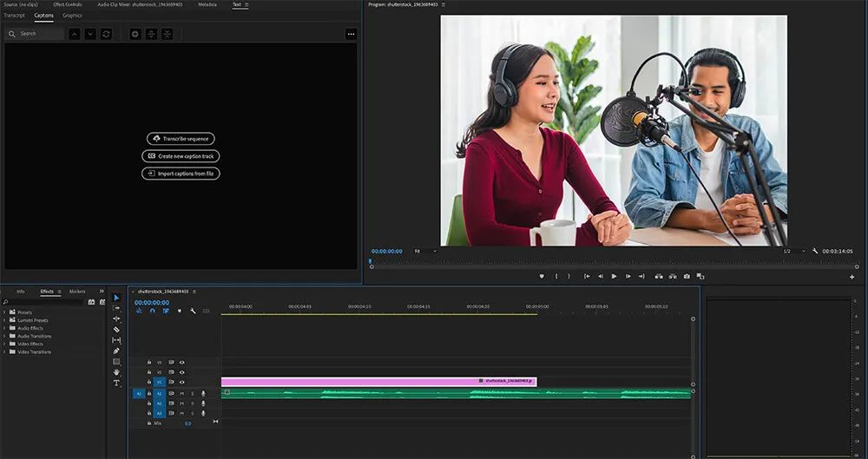Hide the V1 video track output

pos(181,382)
